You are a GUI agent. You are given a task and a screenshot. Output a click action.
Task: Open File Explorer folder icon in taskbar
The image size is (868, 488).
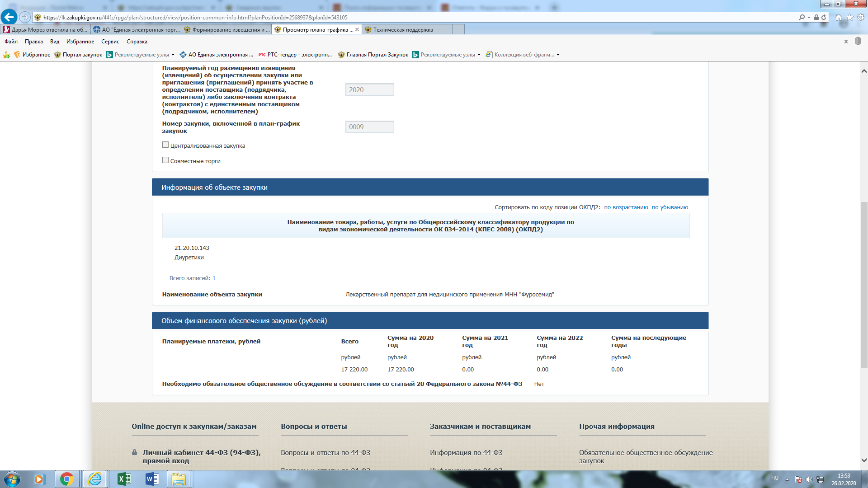(179, 479)
